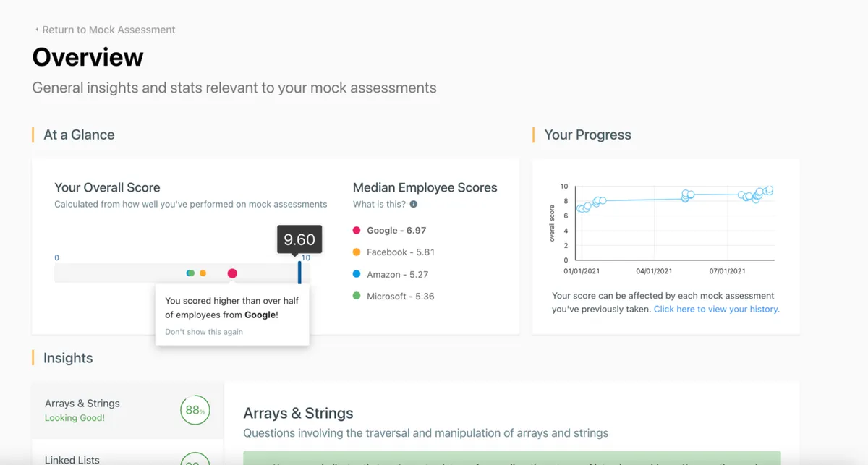This screenshot has width=868, height=465.
Task: Dismiss tooltip with 'Don't show this again'
Action: click(x=204, y=332)
